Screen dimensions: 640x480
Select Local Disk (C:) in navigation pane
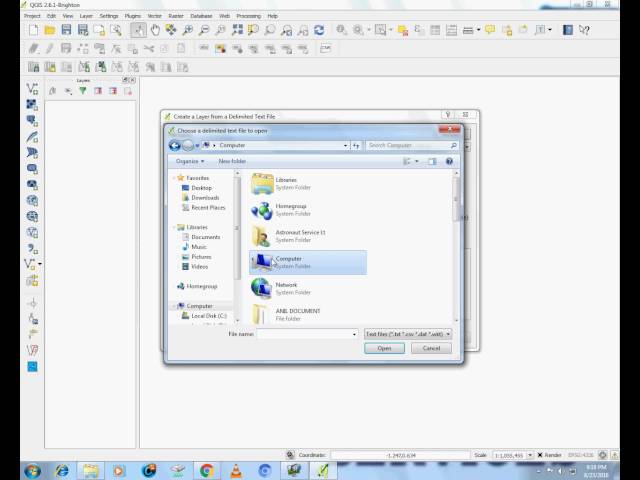click(204, 316)
